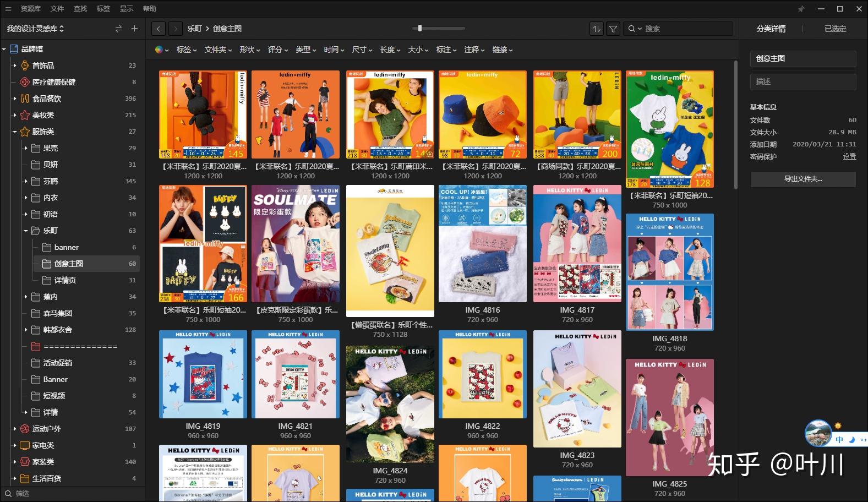Switch to the 分类详情 tab
The width and height of the screenshot is (868, 502).
click(771, 29)
